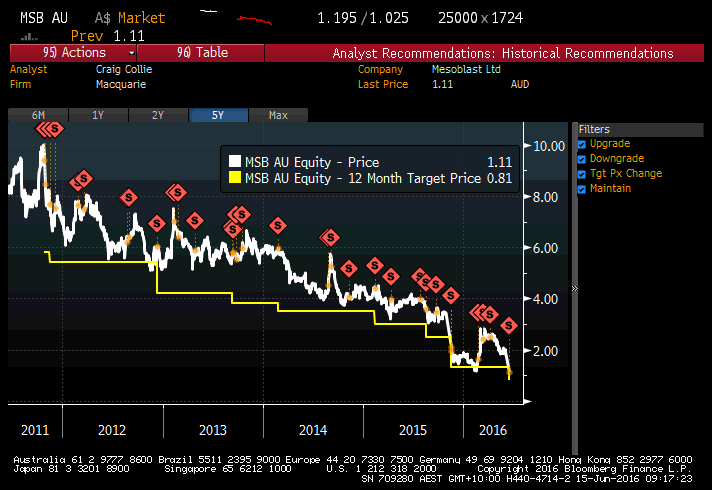Click the 2013 x-axis year label
This screenshot has width=712, height=490.
click(x=213, y=430)
